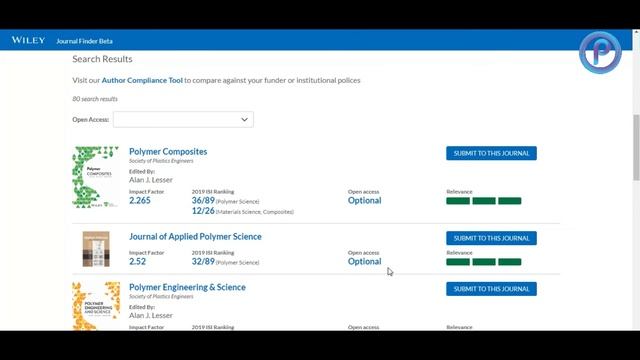
Task: Click the 2.265 impact factor value
Action: 140,200
